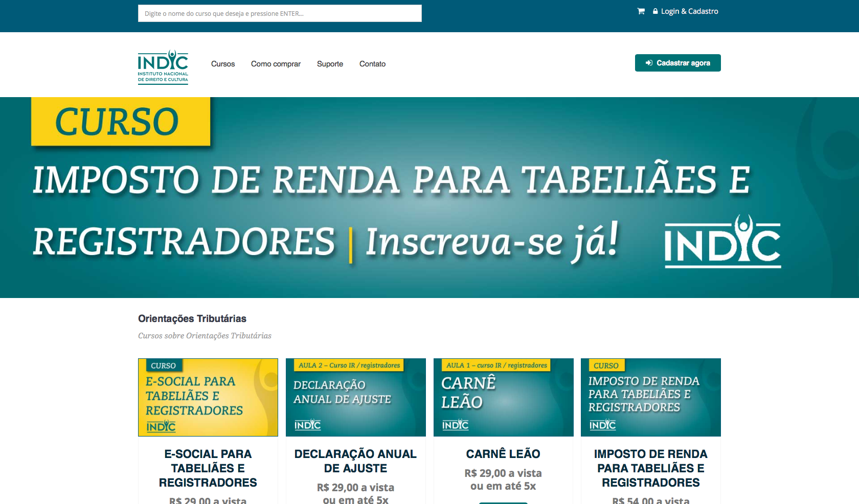This screenshot has height=504, width=859.
Task: Click sign-in arrow icon in Cadastrar button
Action: click(x=649, y=63)
